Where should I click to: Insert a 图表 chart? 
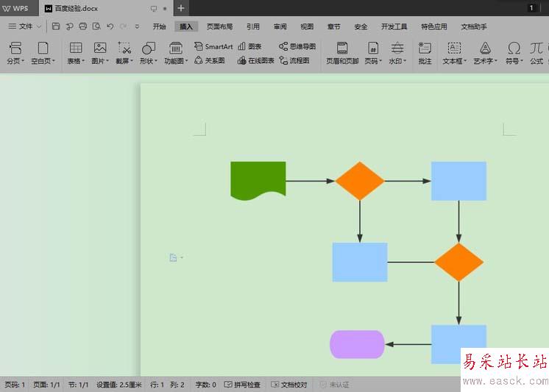[249, 46]
